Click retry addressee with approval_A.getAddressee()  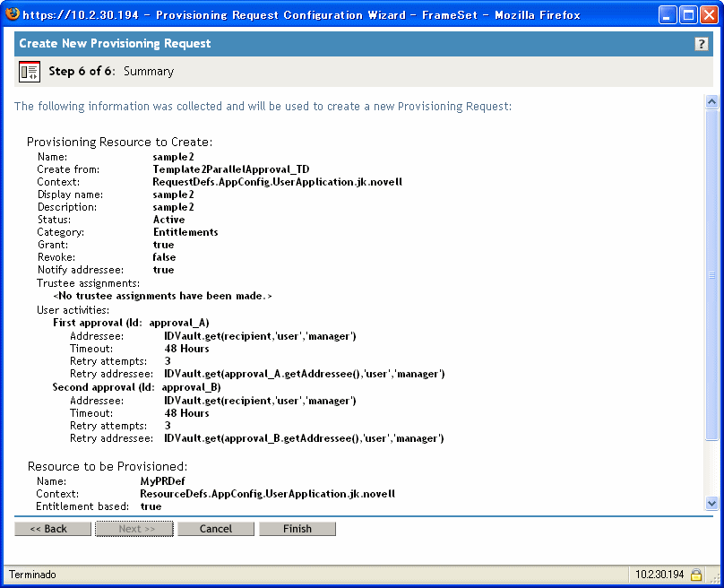[305, 374]
